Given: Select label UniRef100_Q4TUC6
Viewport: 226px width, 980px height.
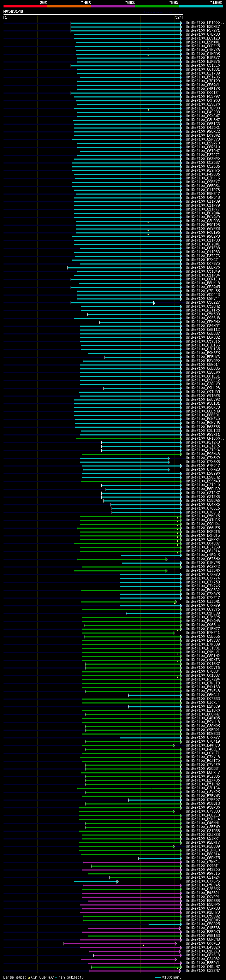Looking at the screenshot, I should [202, 520].
